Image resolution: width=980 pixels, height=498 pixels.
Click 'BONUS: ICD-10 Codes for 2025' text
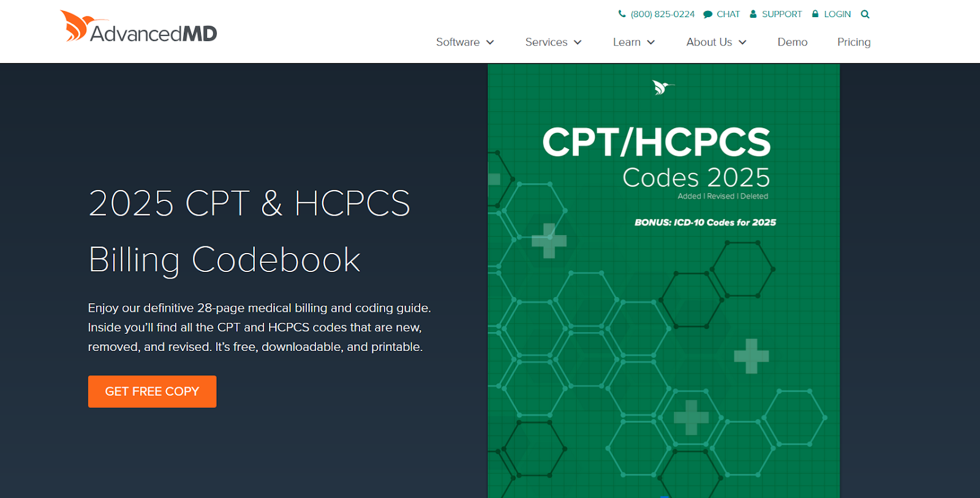pos(705,222)
